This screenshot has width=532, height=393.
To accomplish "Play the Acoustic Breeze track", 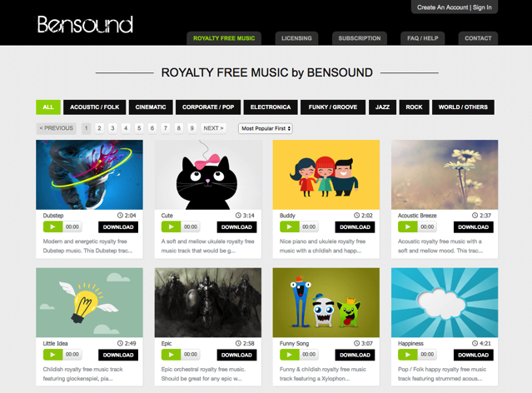I will click(407, 226).
